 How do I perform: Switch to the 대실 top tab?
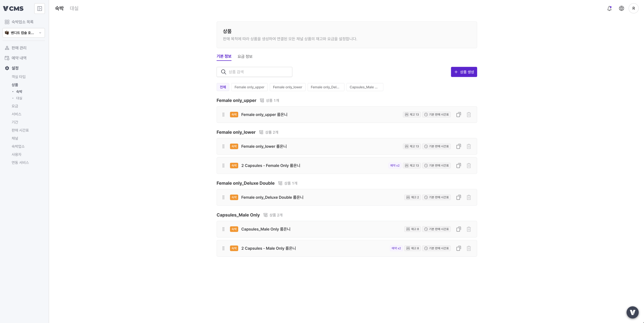74,8
